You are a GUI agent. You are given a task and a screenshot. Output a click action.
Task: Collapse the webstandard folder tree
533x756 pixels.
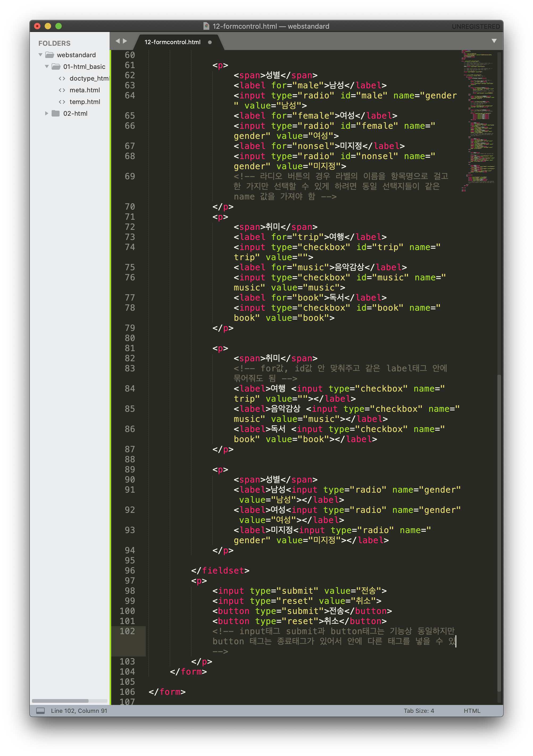pos(40,55)
